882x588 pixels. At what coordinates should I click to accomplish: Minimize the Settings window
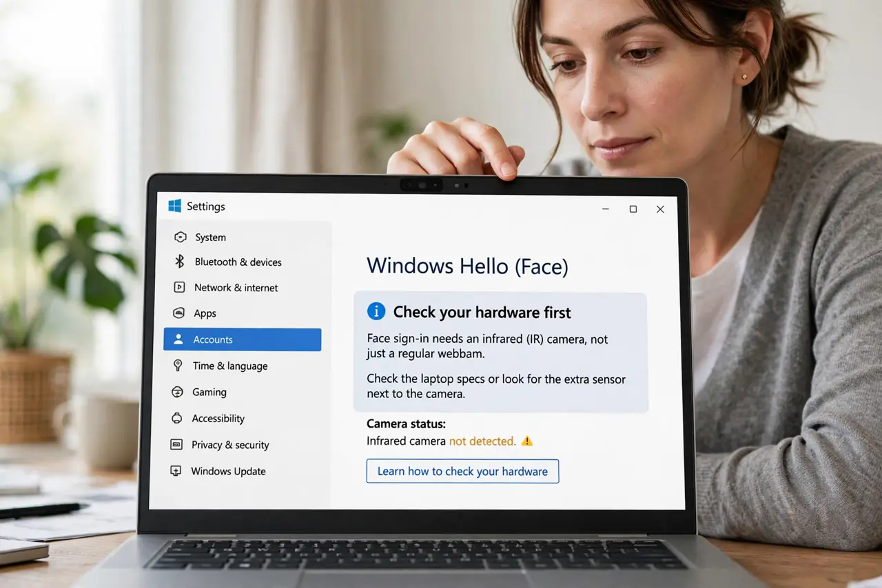[x=606, y=209]
